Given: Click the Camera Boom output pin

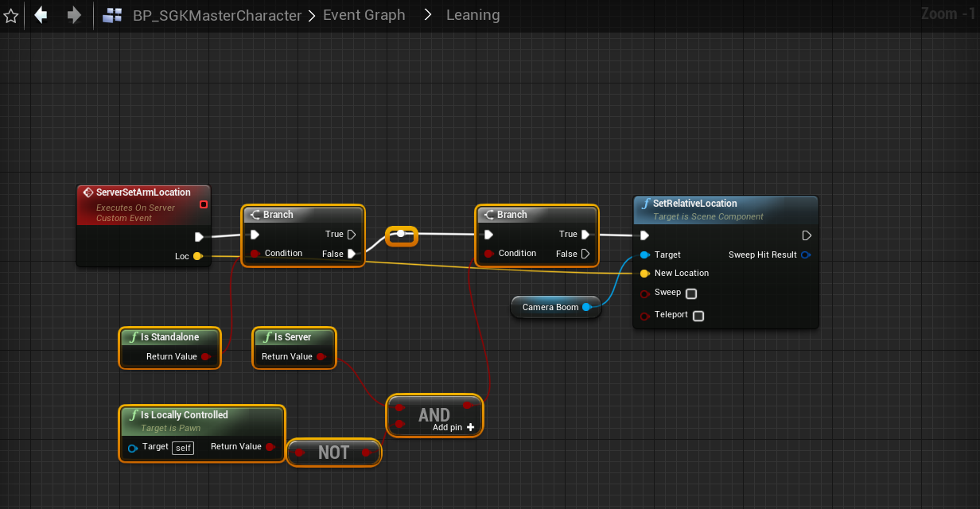Looking at the screenshot, I should [587, 307].
